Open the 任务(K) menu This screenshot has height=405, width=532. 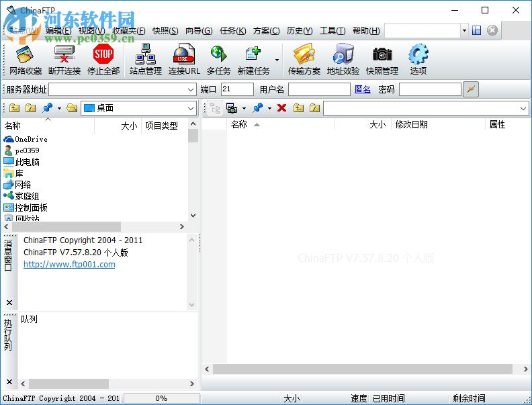click(x=232, y=31)
